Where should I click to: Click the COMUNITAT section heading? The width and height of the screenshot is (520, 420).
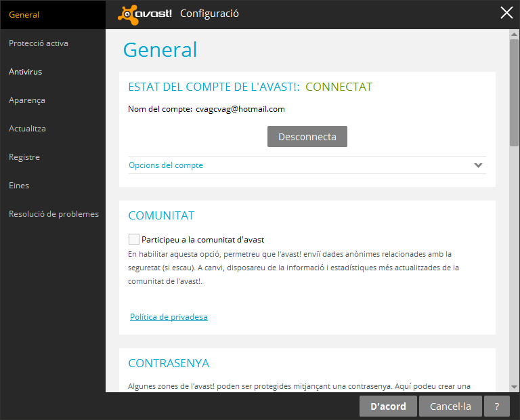click(x=161, y=215)
